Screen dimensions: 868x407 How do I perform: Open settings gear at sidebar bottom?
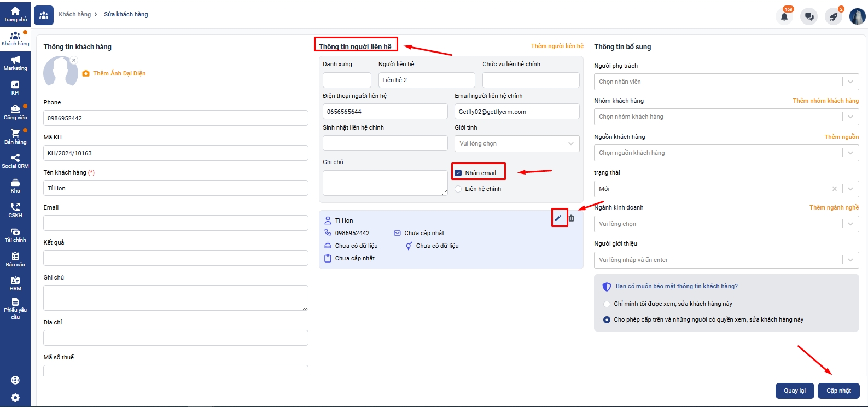click(15, 398)
